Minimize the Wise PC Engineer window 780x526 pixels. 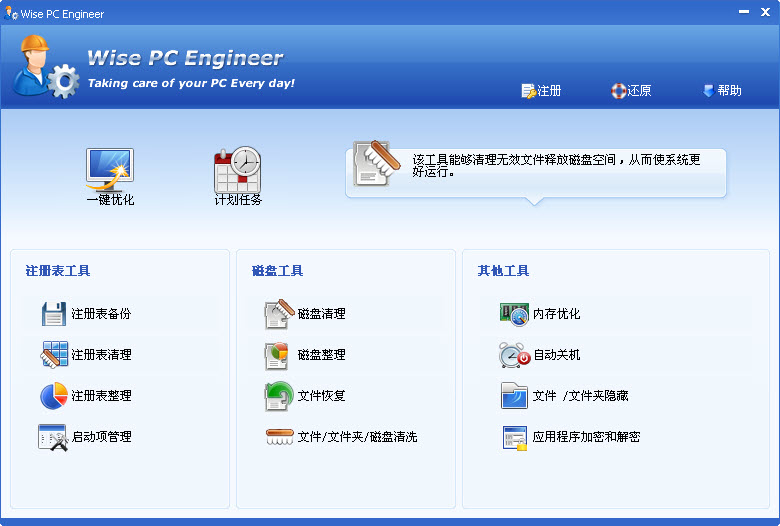pyautogui.click(x=744, y=12)
